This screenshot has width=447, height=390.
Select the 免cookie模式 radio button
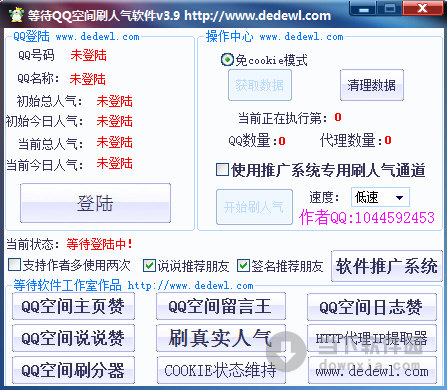tap(227, 60)
